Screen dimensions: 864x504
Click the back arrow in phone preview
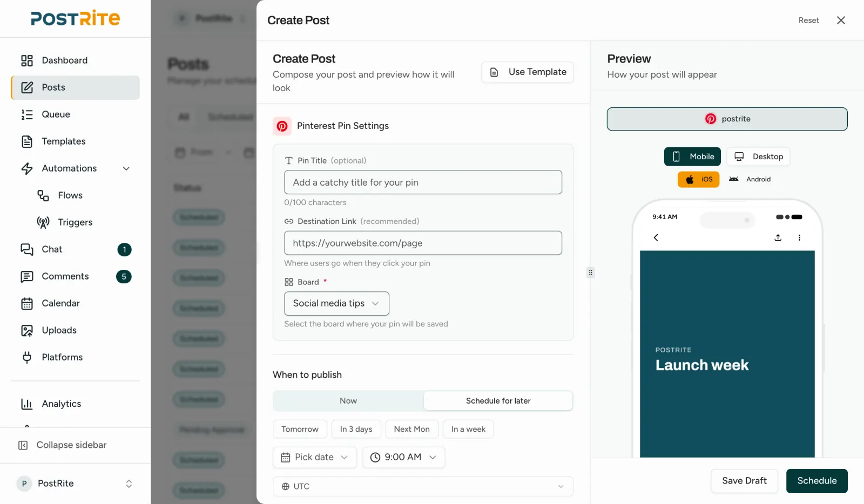pos(656,237)
